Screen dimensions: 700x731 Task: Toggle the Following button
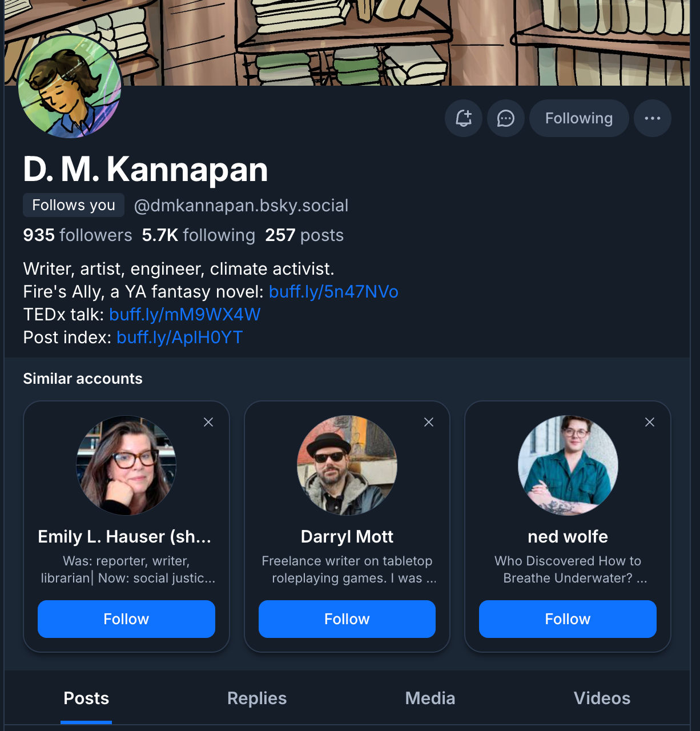578,118
